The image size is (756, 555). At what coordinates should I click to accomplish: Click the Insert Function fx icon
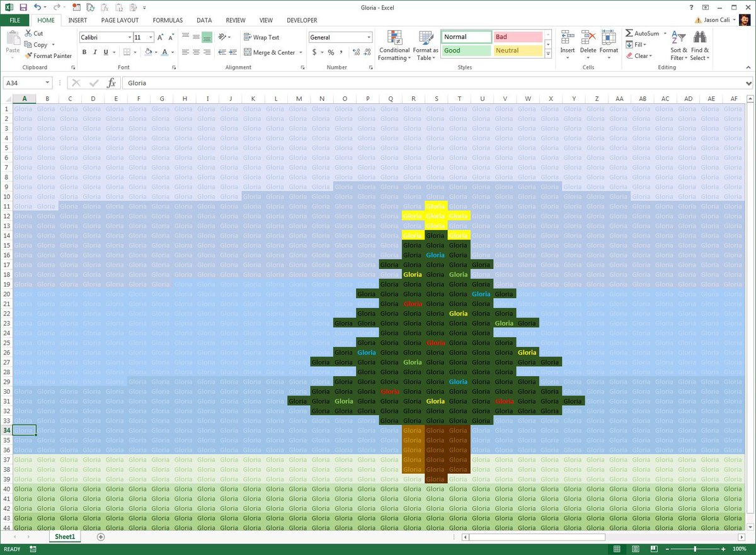(111, 83)
